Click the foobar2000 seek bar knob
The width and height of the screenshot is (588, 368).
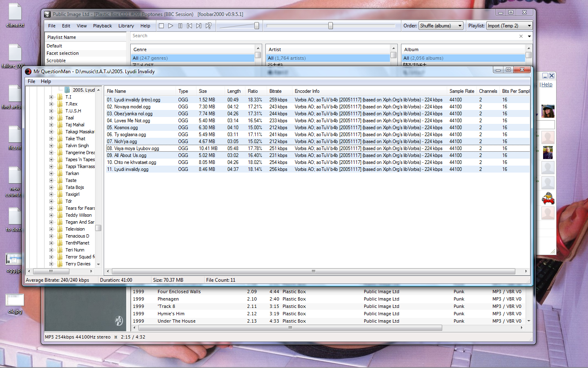330,26
